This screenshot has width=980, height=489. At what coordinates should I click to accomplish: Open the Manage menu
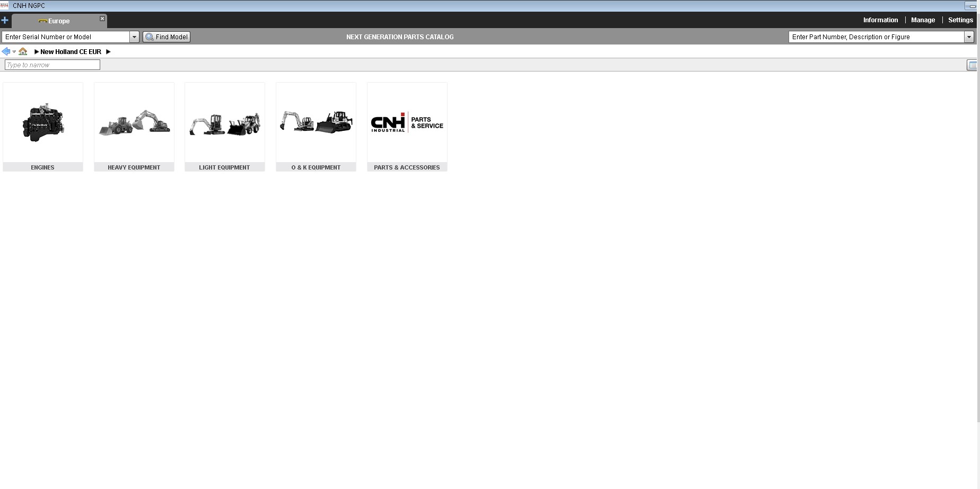(x=923, y=20)
